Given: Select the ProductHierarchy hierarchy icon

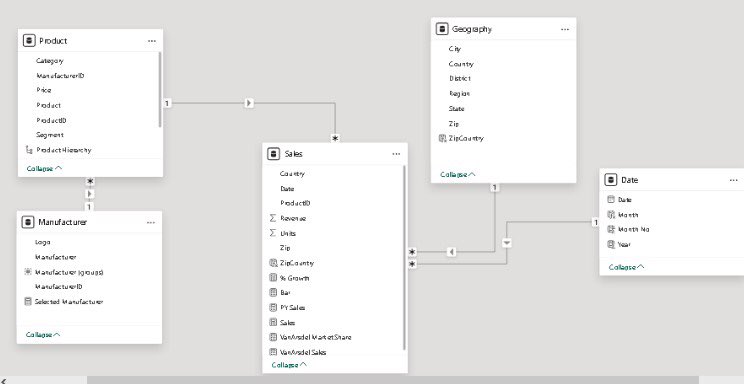Looking at the screenshot, I should [x=28, y=150].
